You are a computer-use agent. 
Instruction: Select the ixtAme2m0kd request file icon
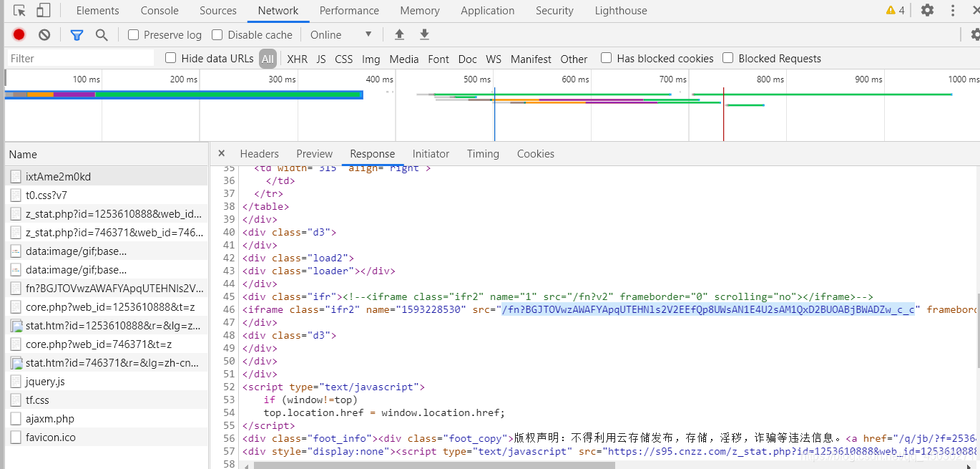(16, 177)
